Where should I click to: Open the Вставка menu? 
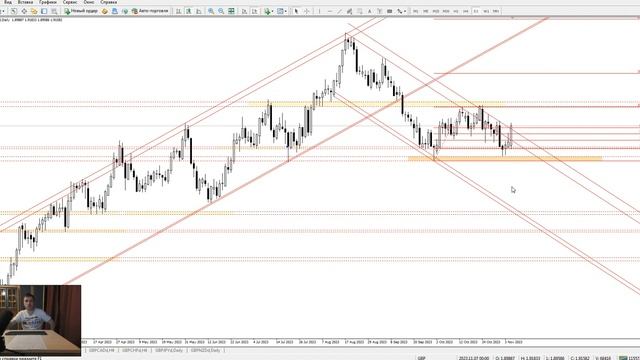(25, 2)
